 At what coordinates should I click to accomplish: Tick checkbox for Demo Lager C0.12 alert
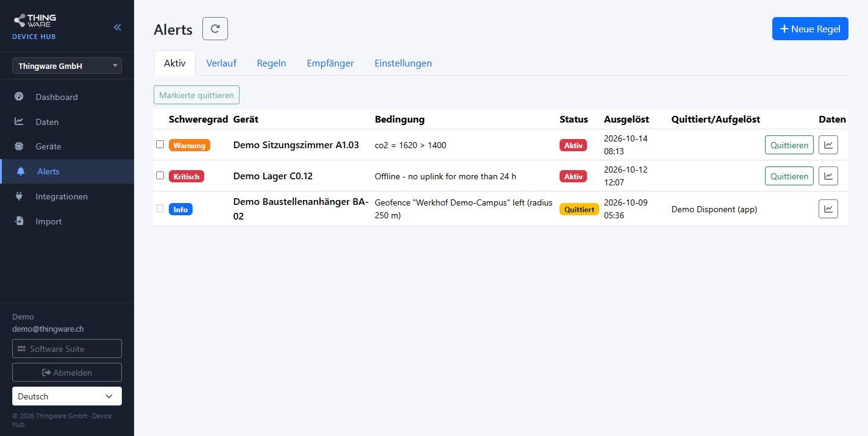click(x=160, y=176)
